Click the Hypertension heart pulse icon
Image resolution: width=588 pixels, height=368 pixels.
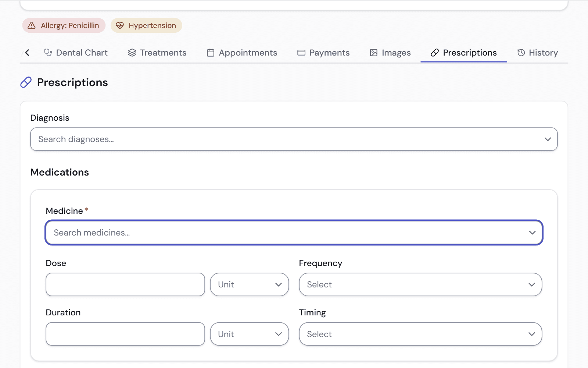tap(120, 25)
